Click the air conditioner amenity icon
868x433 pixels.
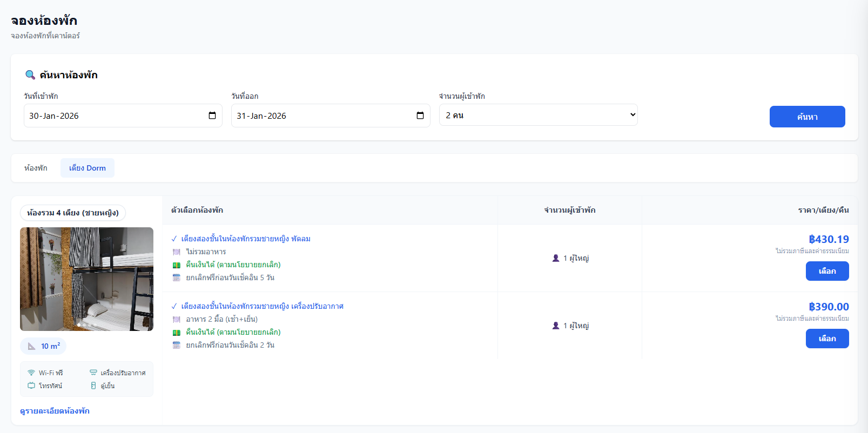tap(93, 373)
